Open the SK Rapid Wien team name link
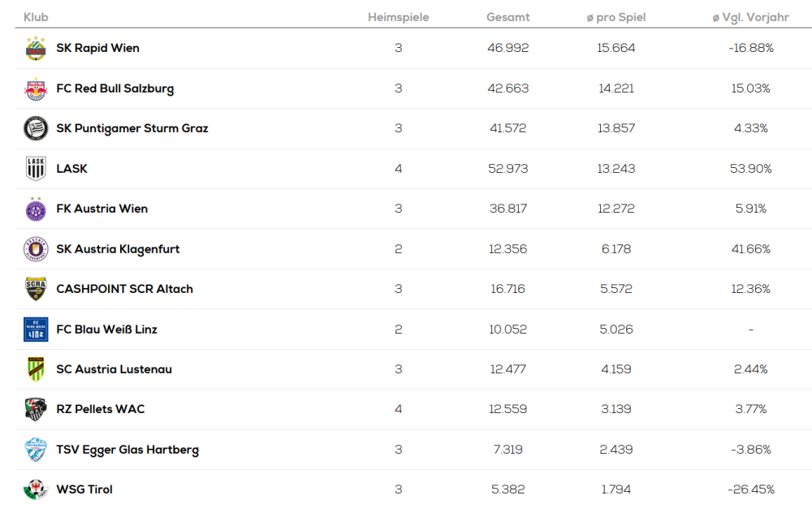This screenshot has height=517, width=812. coord(97,48)
